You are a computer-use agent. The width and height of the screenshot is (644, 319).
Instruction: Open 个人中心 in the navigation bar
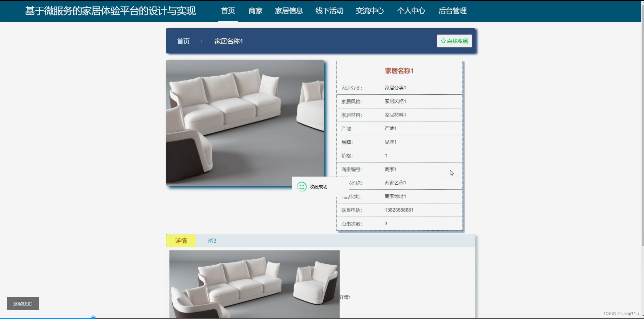411,11
